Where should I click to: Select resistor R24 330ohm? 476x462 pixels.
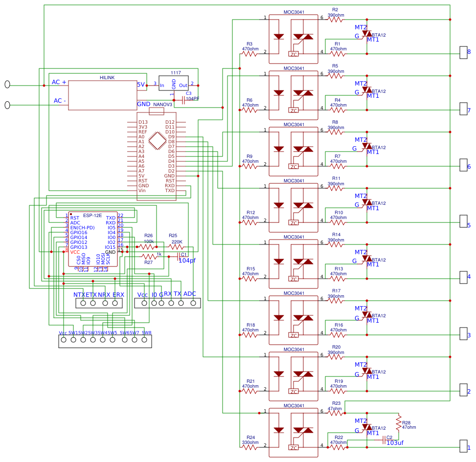249,445
